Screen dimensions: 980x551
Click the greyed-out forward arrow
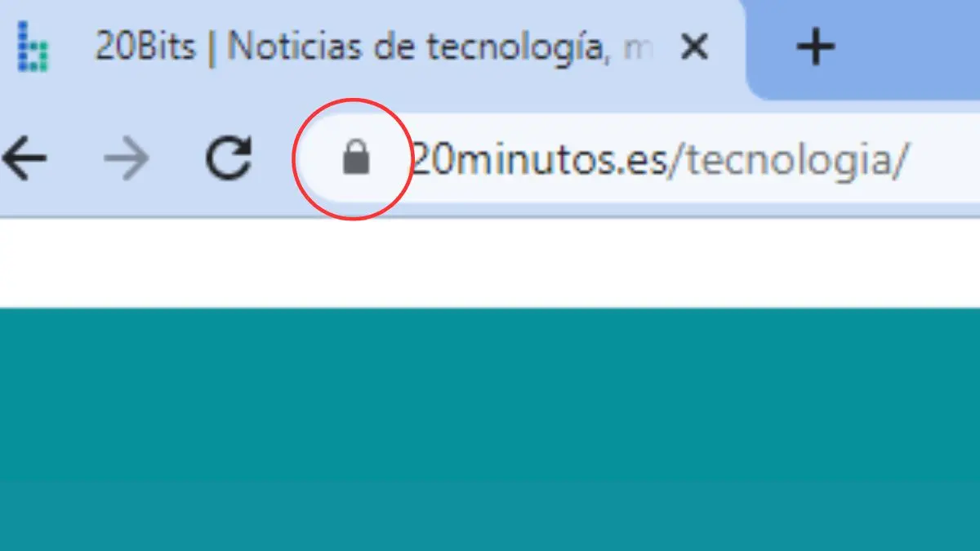(x=127, y=158)
